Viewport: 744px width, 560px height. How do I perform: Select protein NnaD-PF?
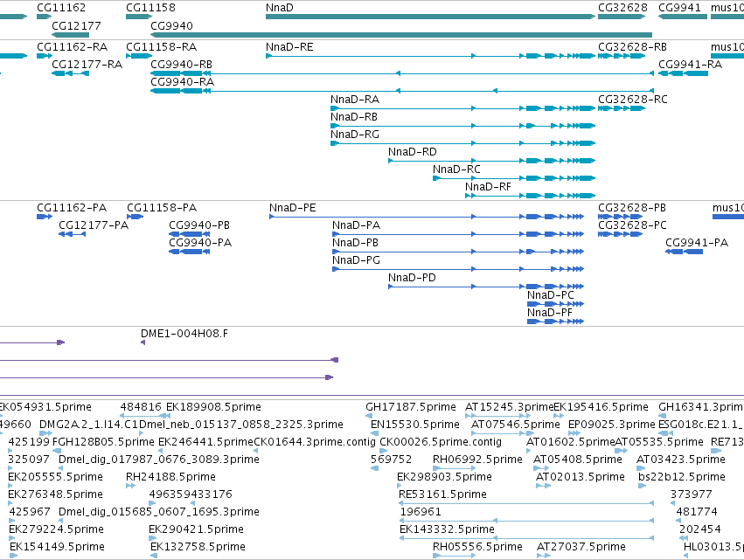[x=556, y=321]
